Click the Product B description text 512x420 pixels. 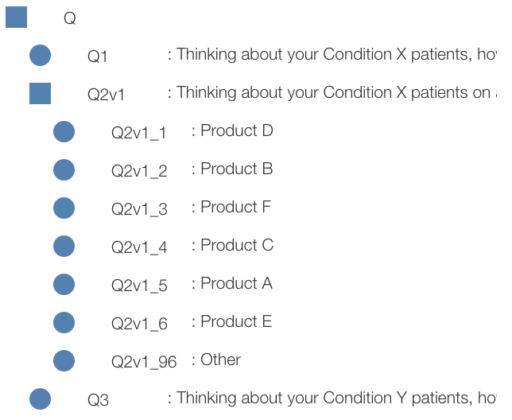[x=236, y=169]
